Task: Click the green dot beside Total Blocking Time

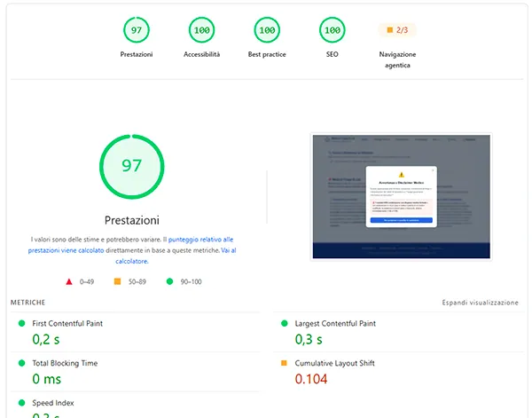Action: point(21,363)
